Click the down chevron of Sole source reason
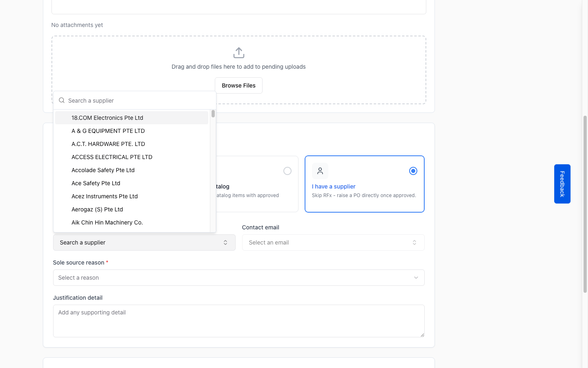Image resolution: width=588 pixels, height=368 pixels. pyautogui.click(x=416, y=278)
